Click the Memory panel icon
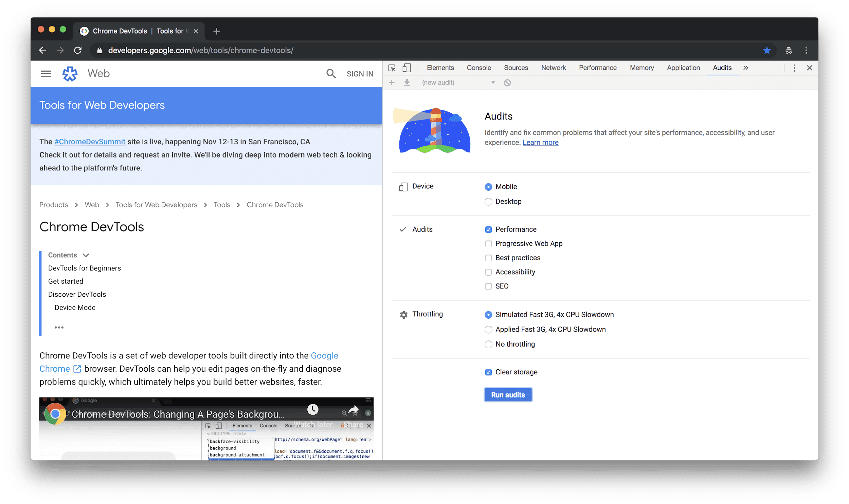 tap(641, 68)
